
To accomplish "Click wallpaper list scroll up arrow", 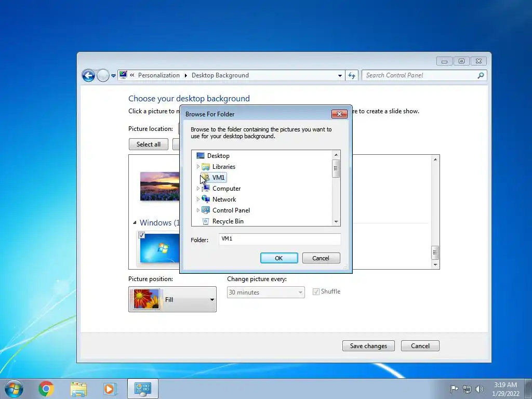I will coord(435,159).
